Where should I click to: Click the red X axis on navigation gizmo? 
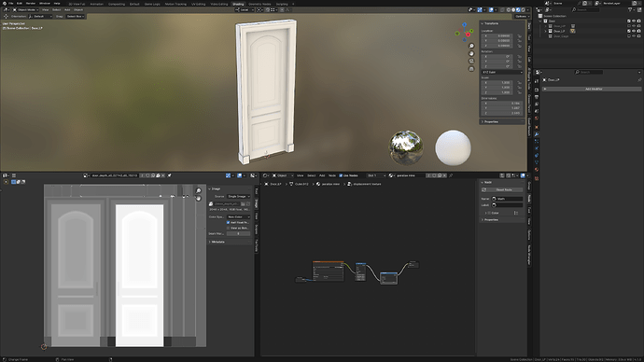click(x=468, y=35)
